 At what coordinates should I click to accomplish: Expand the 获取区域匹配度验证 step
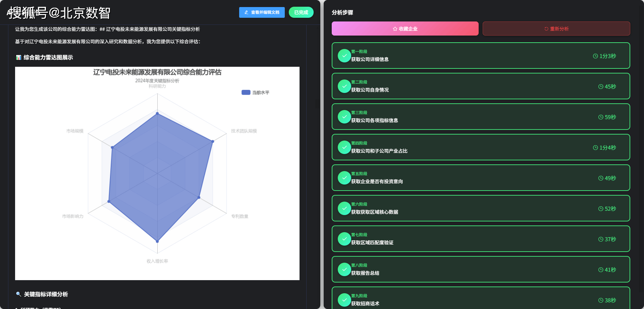481,239
